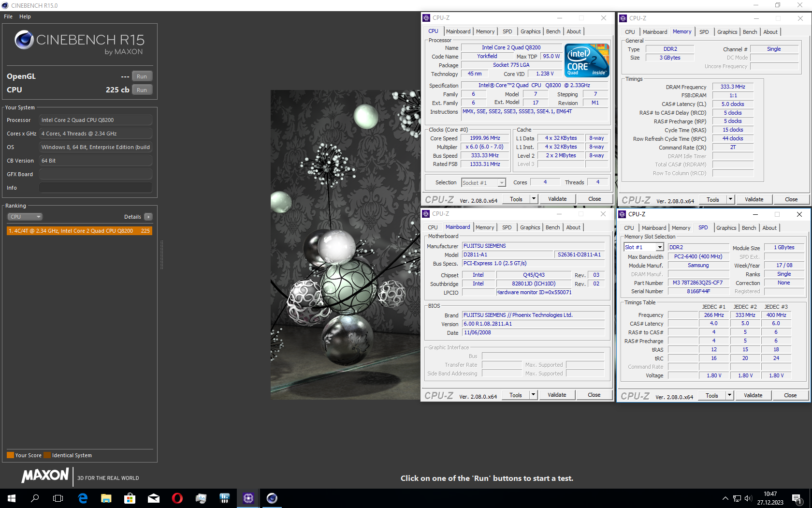Open Memory tab in bottom-right CPU-Z

point(681,228)
